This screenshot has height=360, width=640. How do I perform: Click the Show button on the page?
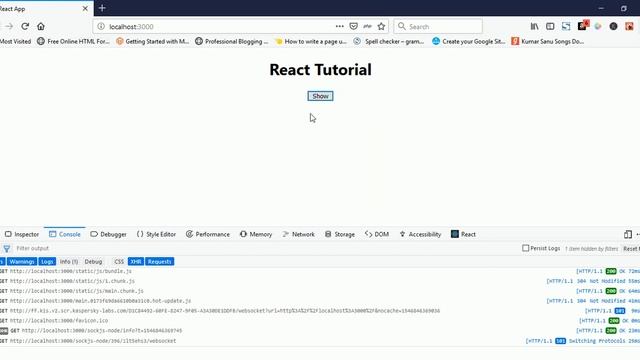(320, 96)
